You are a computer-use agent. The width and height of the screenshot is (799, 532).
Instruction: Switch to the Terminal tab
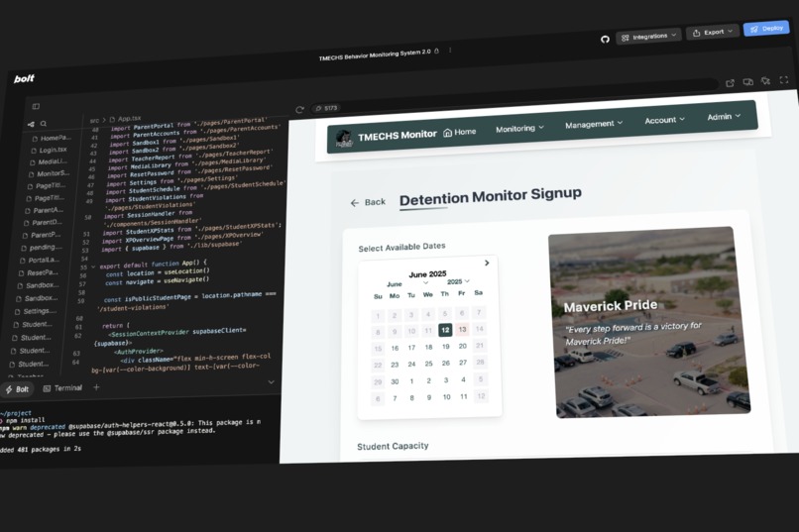pos(62,388)
